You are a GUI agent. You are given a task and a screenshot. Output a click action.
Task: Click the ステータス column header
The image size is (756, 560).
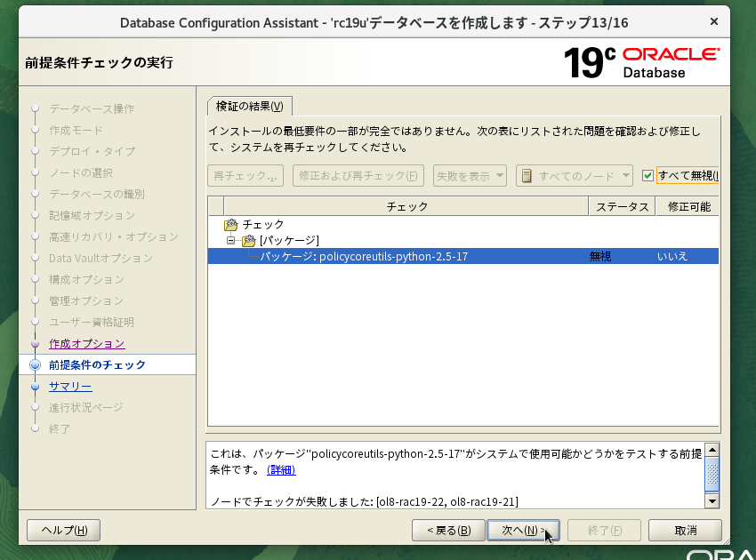click(x=622, y=206)
